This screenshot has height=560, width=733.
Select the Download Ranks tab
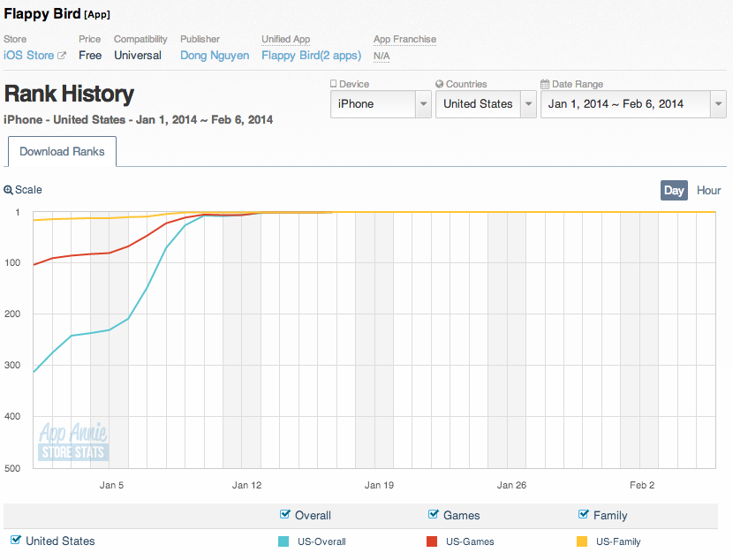tap(62, 151)
